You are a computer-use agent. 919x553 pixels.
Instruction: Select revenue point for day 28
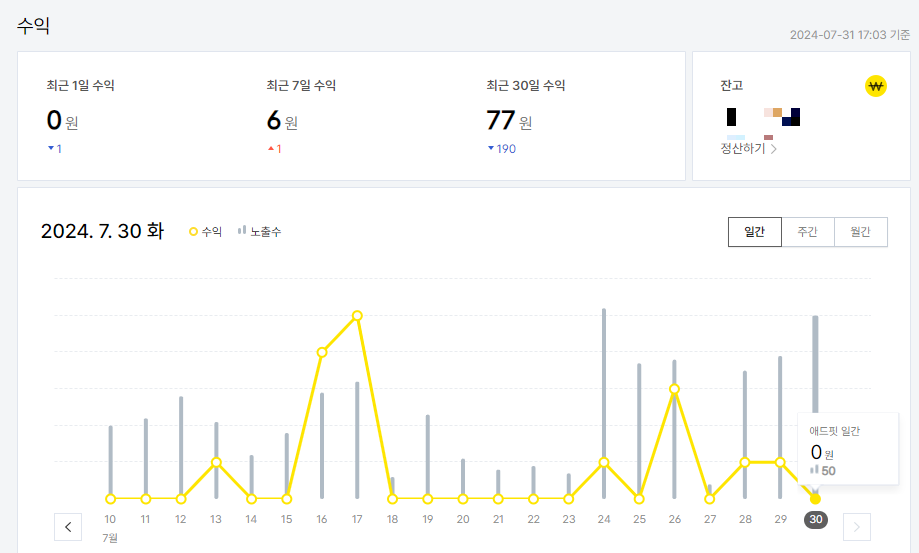tap(744, 462)
